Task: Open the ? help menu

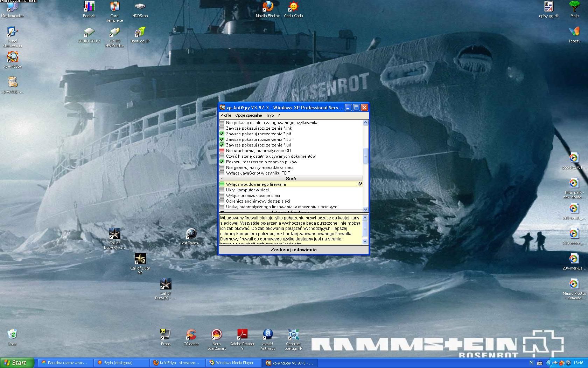Action: (279, 115)
